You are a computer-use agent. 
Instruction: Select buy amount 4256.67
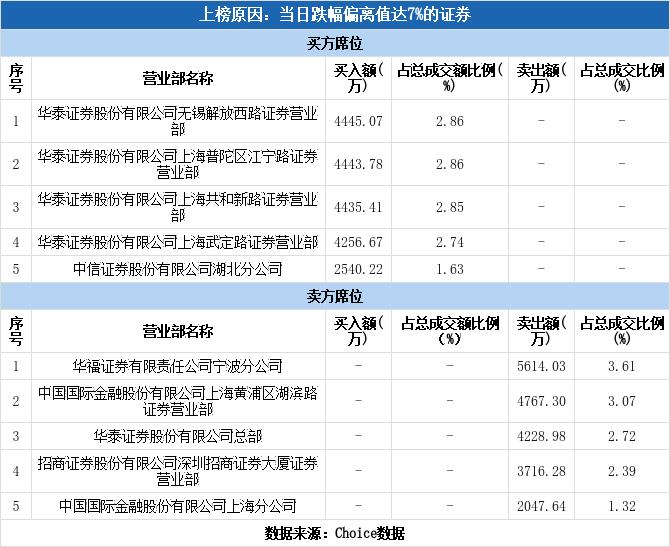(x=358, y=242)
